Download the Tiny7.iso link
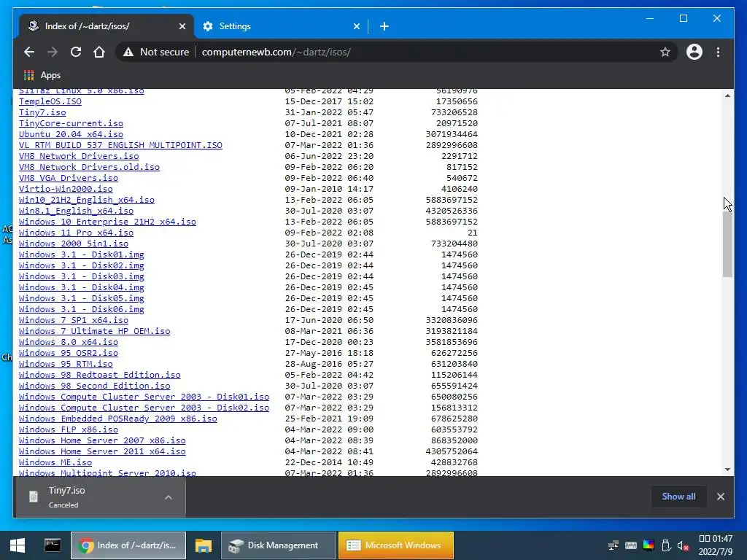 (x=42, y=112)
